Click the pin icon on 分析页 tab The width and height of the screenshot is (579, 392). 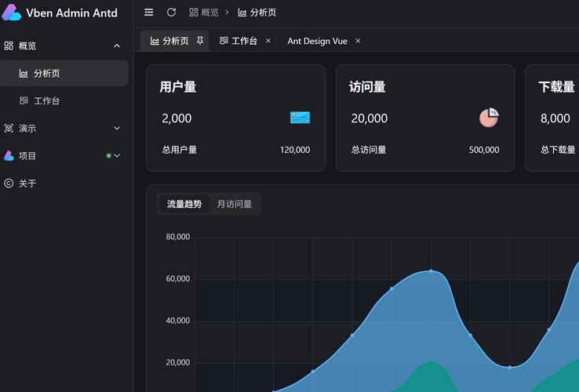200,40
